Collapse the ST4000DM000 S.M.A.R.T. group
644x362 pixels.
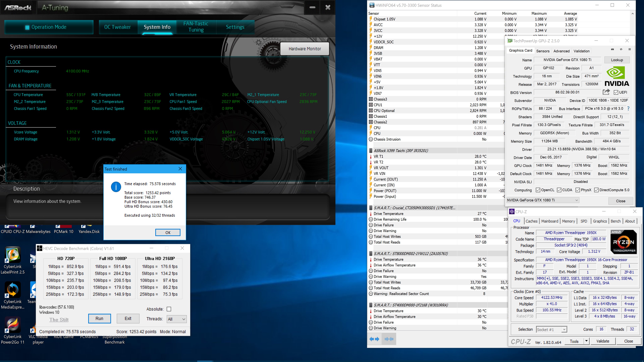tap(371, 305)
